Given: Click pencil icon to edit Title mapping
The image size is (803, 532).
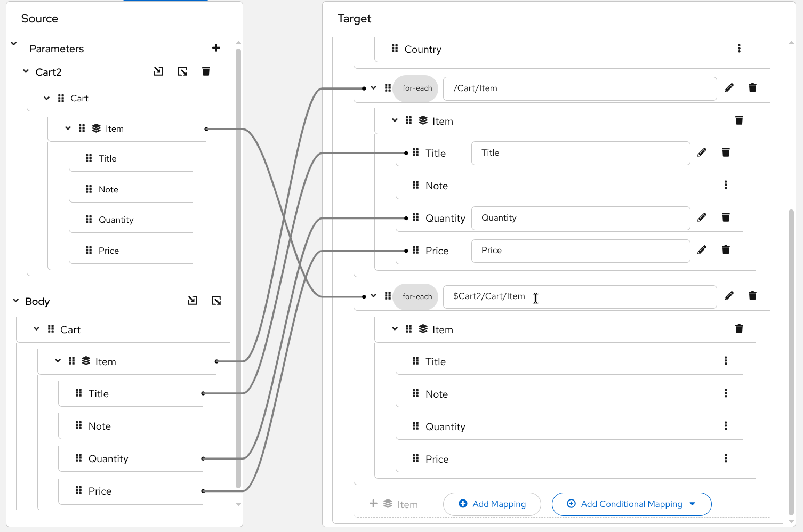Looking at the screenshot, I should (702, 153).
